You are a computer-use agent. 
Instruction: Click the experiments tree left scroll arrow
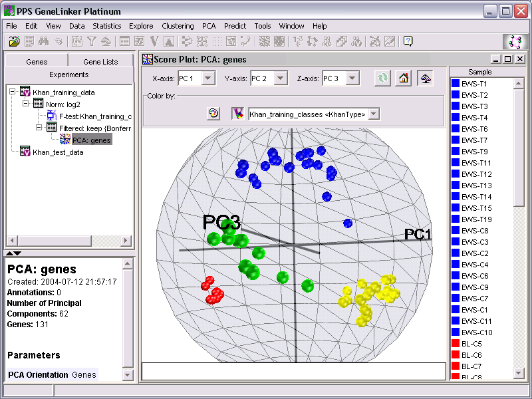pos(12,241)
